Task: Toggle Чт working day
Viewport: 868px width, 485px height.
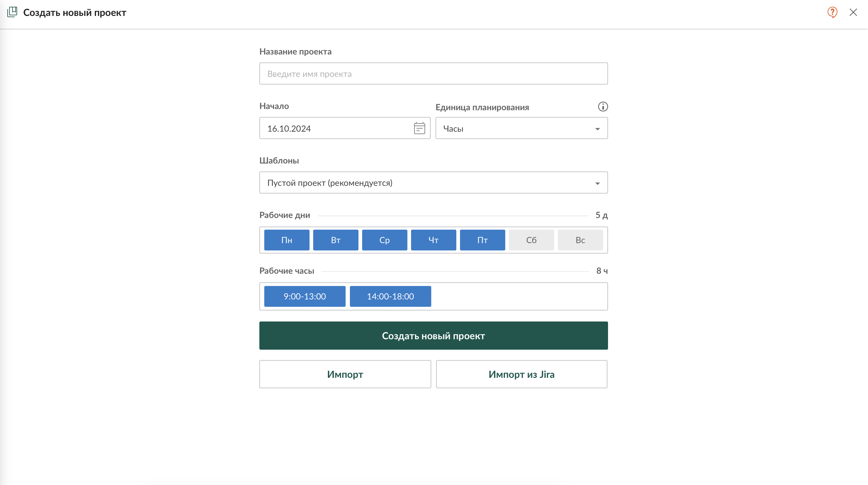Action: click(x=433, y=240)
